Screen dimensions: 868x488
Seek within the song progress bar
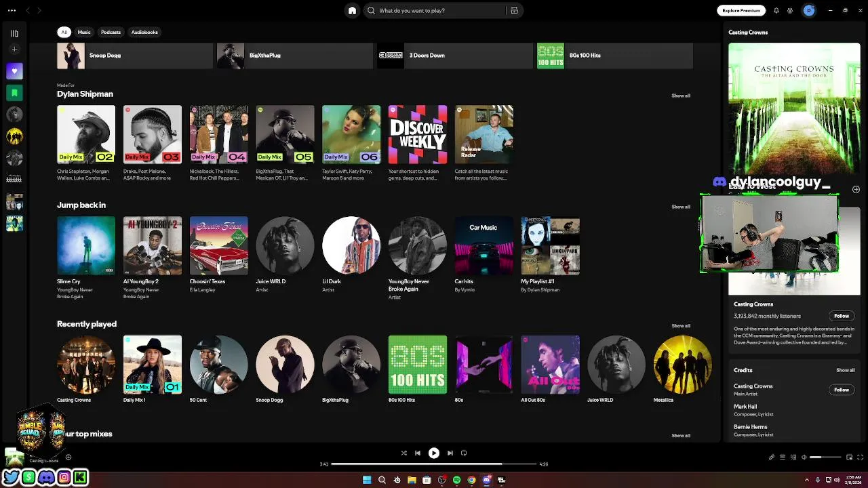click(x=434, y=464)
